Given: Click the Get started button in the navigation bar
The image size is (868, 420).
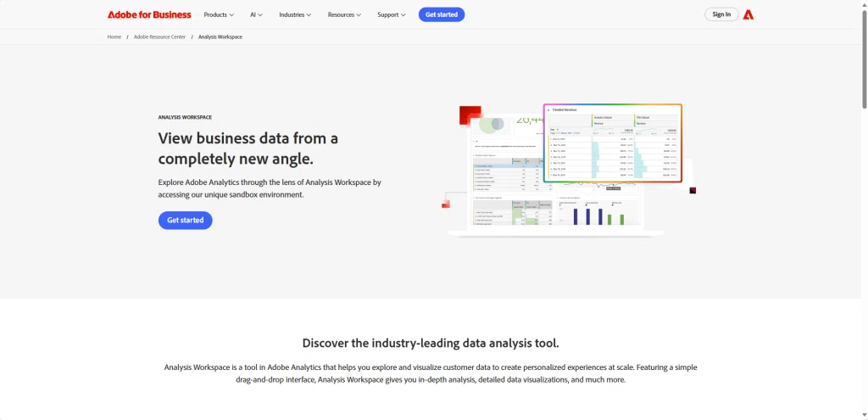Looking at the screenshot, I should pyautogui.click(x=441, y=14).
